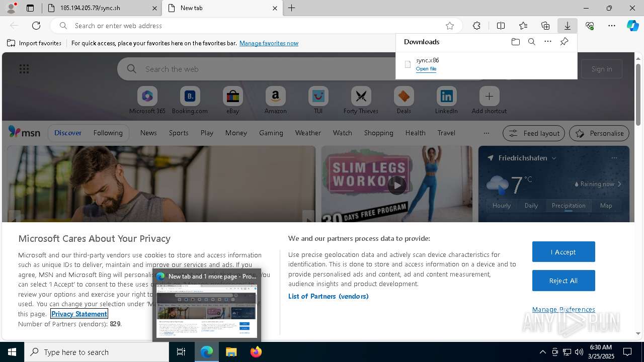Screen dimensions: 644x362
Task: Open the Favorites list icon
Action: coord(523,26)
